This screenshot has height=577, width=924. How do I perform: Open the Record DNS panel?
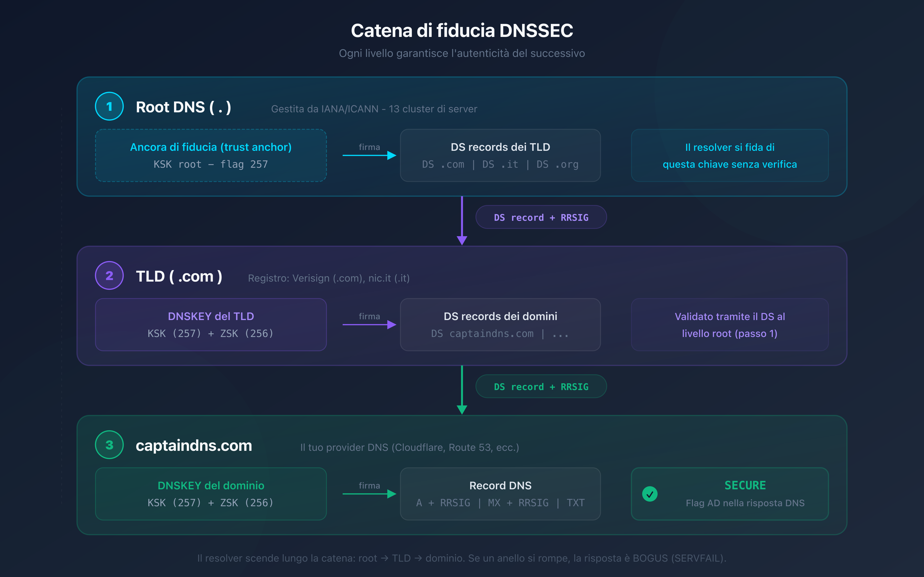coord(500,494)
